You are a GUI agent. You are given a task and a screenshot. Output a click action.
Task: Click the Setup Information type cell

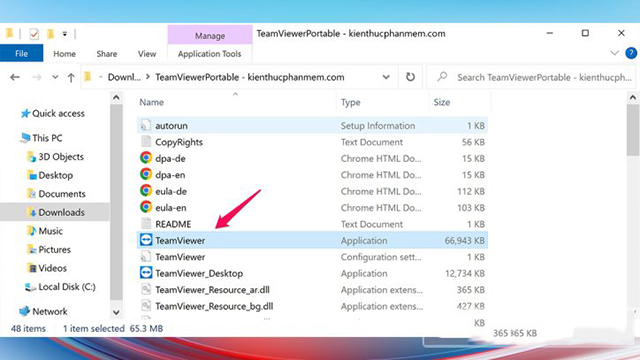(378, 126)
